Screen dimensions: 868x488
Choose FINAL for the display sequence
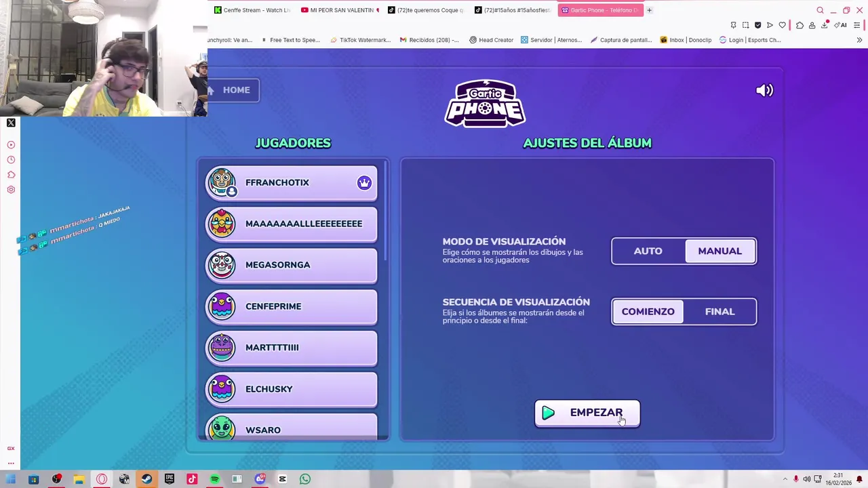pos(719,312)
